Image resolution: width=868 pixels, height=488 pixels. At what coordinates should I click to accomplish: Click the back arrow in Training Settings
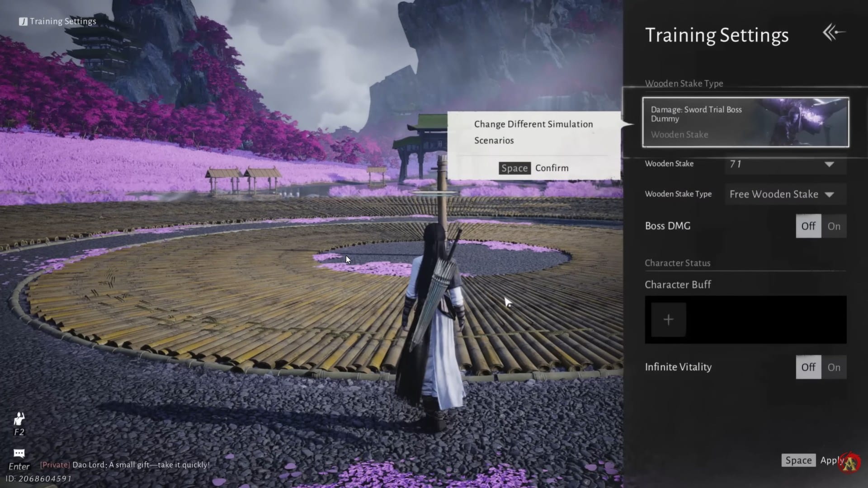click(x=834, y=33)
